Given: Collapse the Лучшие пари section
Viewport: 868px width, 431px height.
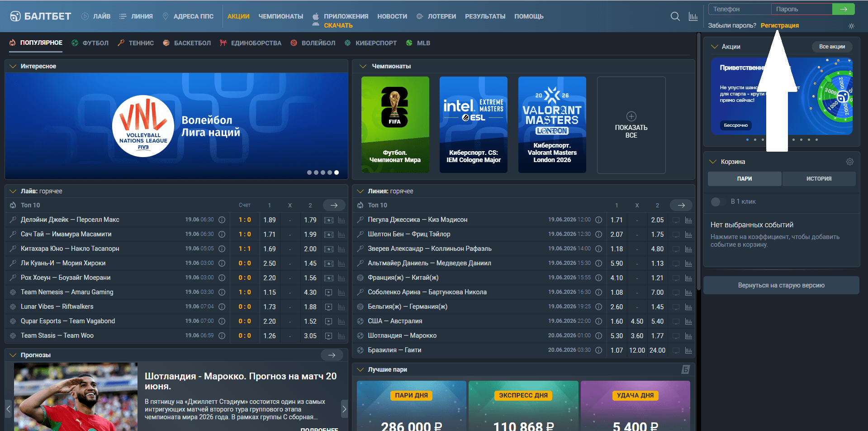Looking at the screenshot, I should coord(360,370).
